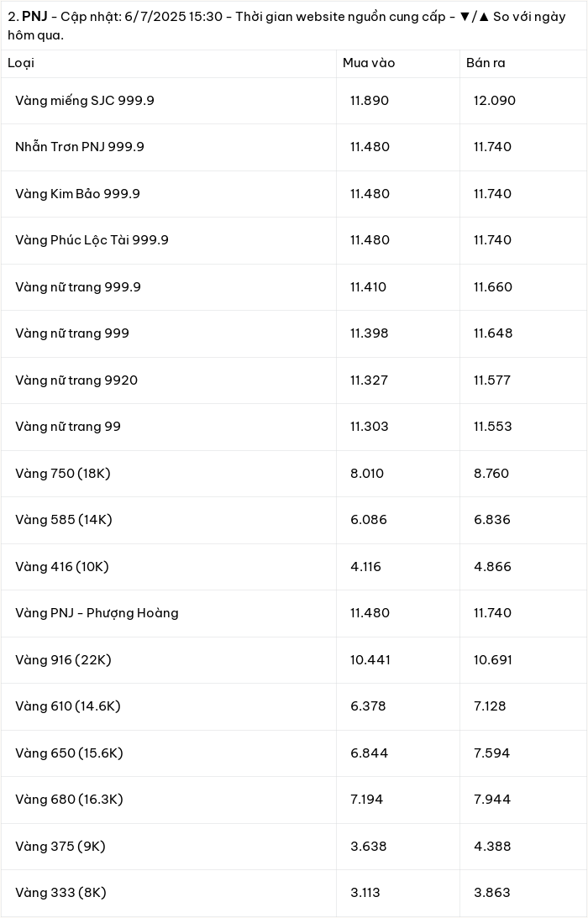Click sell price 8.760 for 18K gold

click(491, 474)
